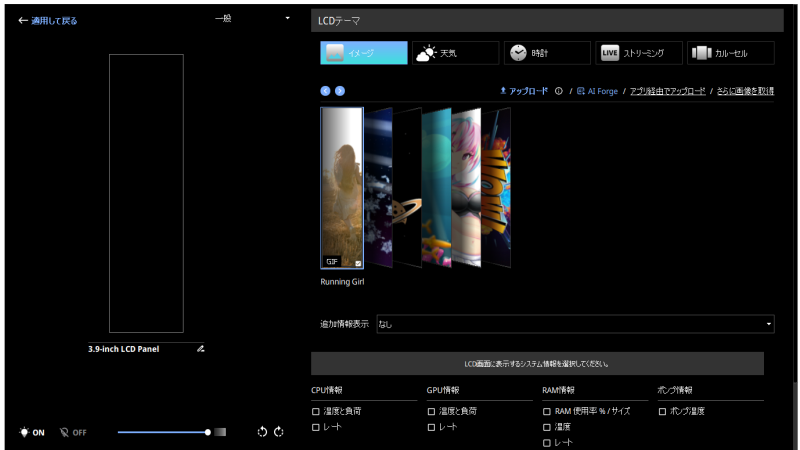
Task: Rotate the LCD display counterclockwise
Action: tap(262, 432)
